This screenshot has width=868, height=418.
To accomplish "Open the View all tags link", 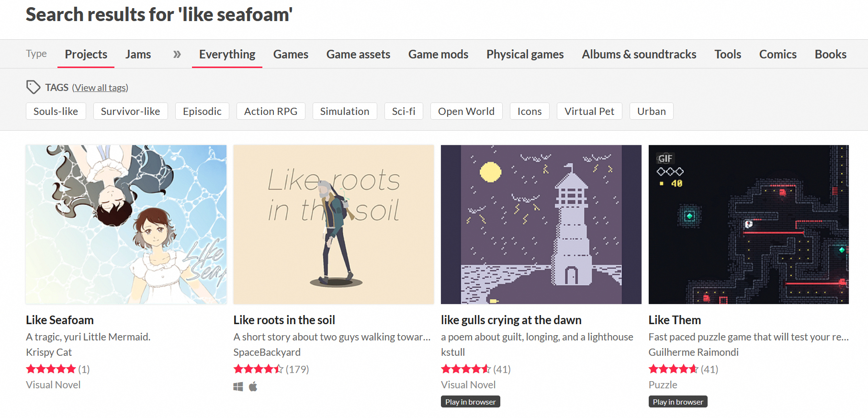I will (x=100, y=88).
